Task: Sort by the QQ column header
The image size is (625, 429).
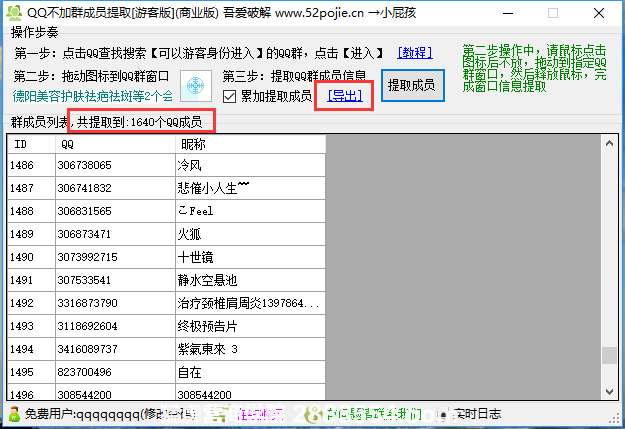Action: [115, 144]
